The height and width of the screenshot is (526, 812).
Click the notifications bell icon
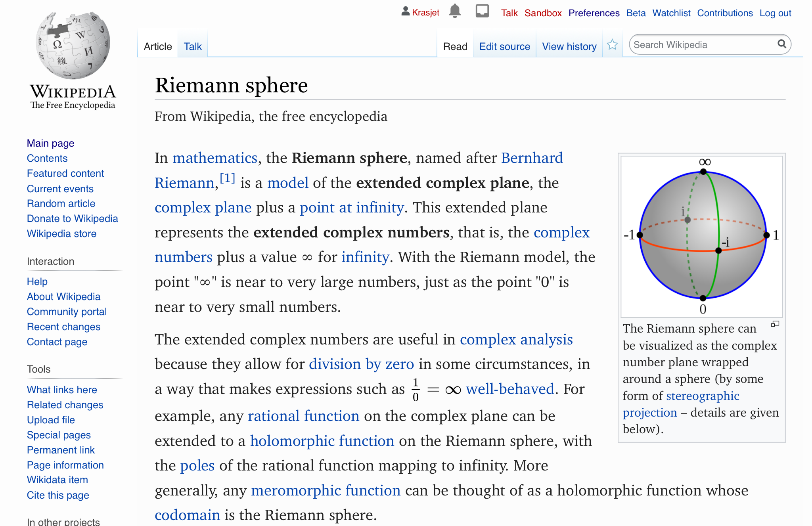coord(455,11)
